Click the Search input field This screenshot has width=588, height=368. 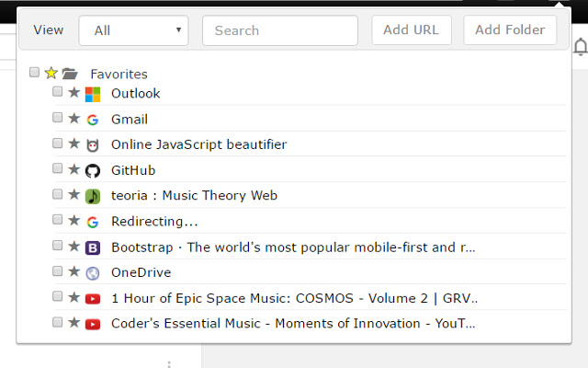coord(279,30)
